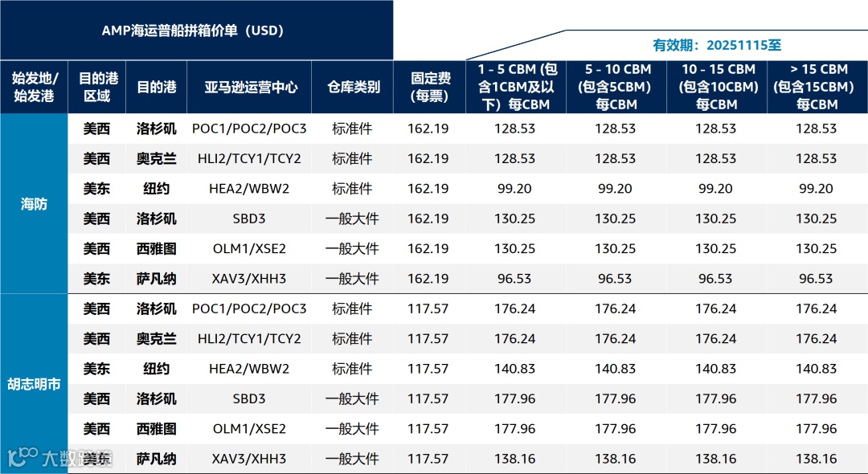
Task: Click the 胡志明市 origin cell
Action: pyautogui.click(x=35, y=384)
